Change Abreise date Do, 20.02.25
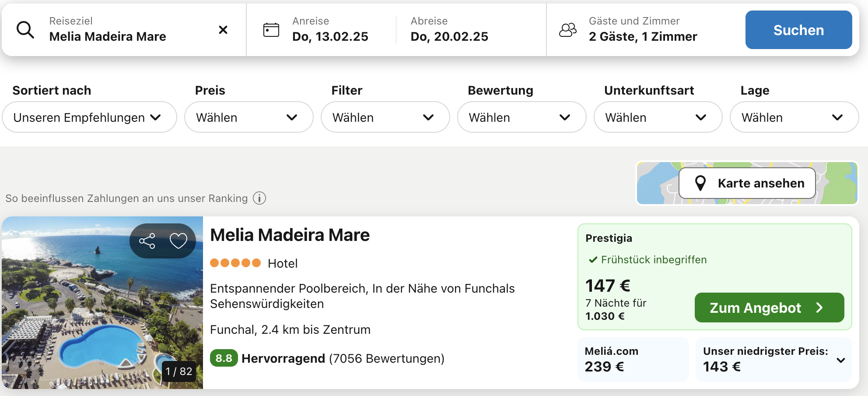Viewport: 868px width, 396px height. point(449,30)
